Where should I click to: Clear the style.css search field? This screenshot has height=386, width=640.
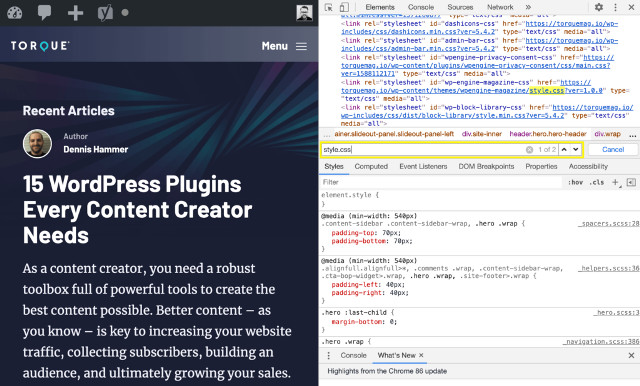529,150
